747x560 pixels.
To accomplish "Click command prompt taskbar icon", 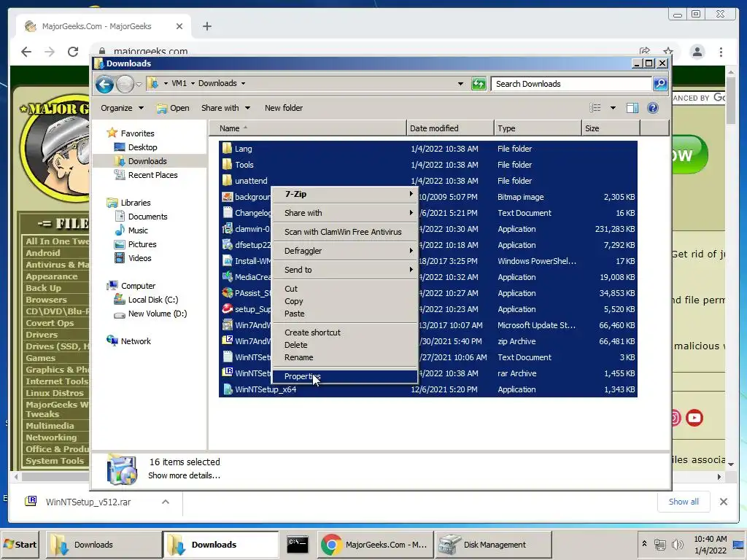I will [298, 544].
